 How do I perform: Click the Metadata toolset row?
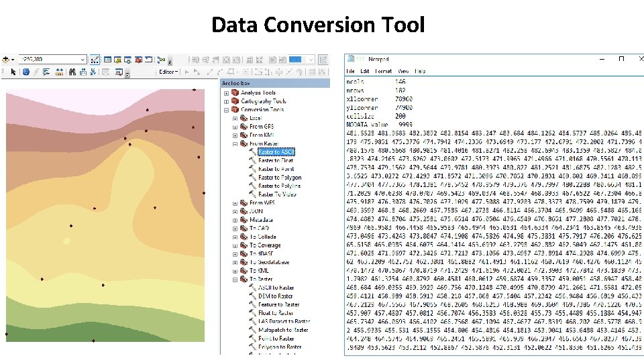click(261, 220)
